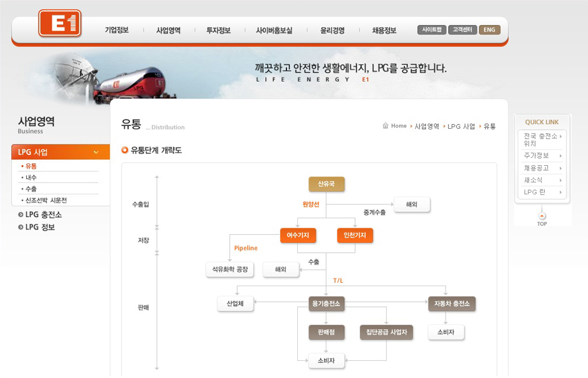Image resolution: width=588 pixels, height=378 pixels.
Task: Open the 사이트맵 button
Action: coord(431,30)
